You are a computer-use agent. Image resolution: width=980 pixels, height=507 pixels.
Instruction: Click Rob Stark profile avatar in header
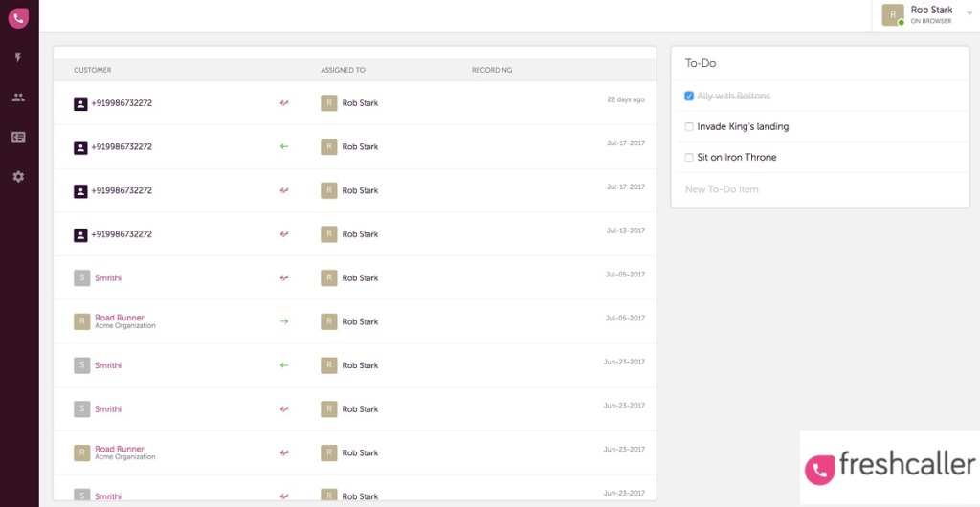point(892,14)
